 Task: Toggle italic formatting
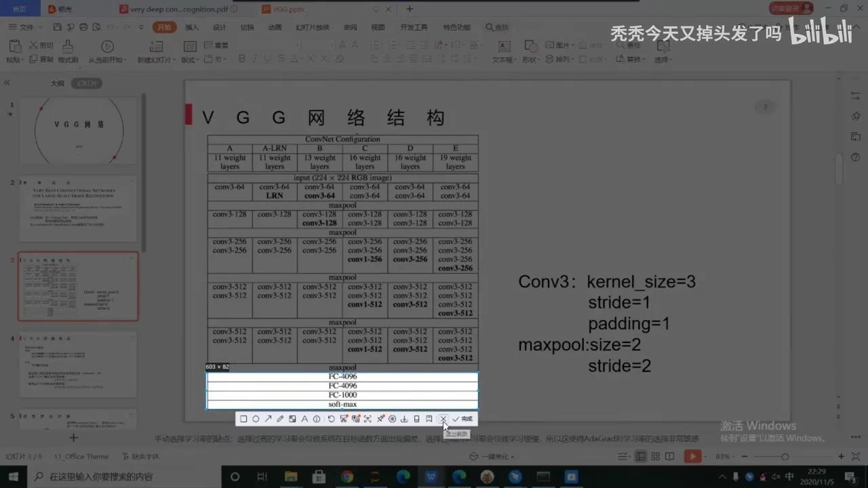pyautogui.click(x=254, y=59)
